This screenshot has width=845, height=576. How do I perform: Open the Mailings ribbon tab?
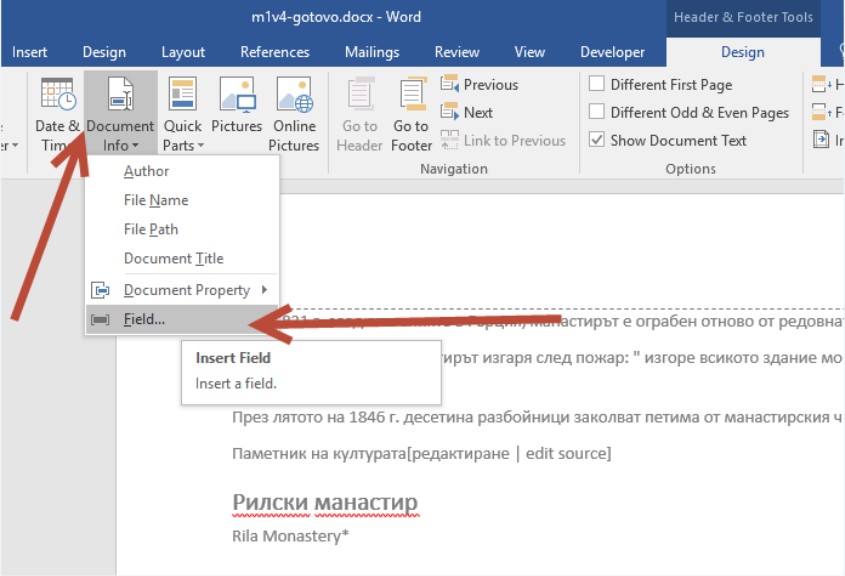click(372, 52)
